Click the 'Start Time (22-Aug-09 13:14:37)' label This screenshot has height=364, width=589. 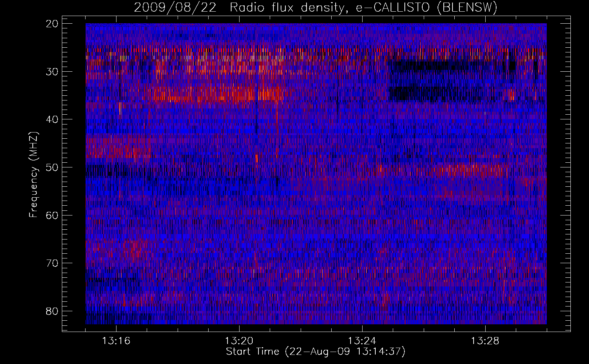pyautogui.click(x=316, y=352)
